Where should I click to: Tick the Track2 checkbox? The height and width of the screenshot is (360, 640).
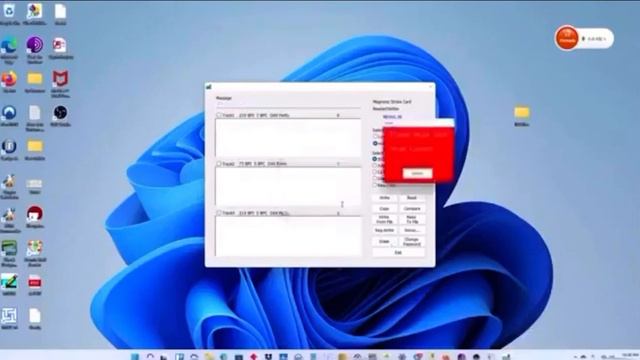219,164
